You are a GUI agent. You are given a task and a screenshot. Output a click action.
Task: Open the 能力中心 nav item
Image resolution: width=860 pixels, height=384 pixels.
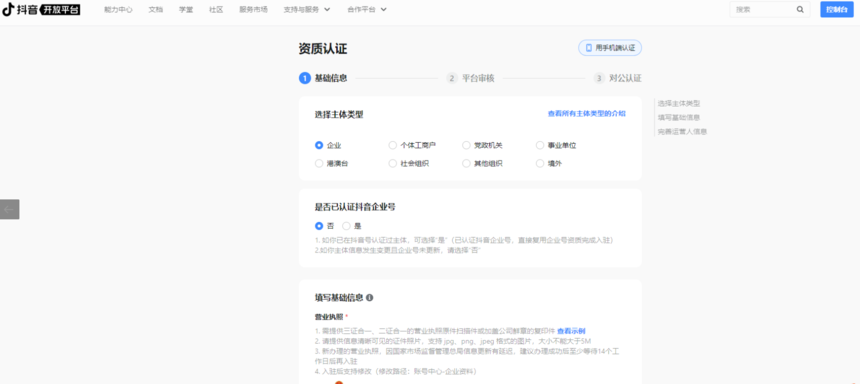tap(118, 9)
